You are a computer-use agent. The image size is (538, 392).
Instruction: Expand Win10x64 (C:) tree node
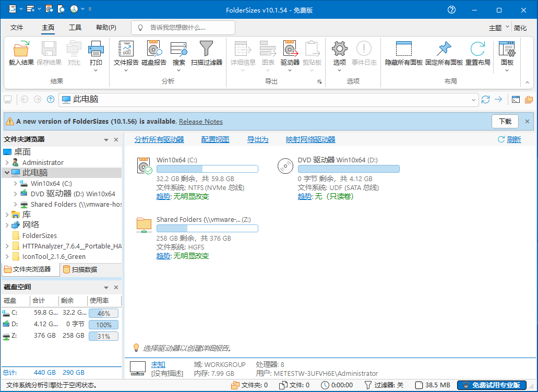click(15, 183)
